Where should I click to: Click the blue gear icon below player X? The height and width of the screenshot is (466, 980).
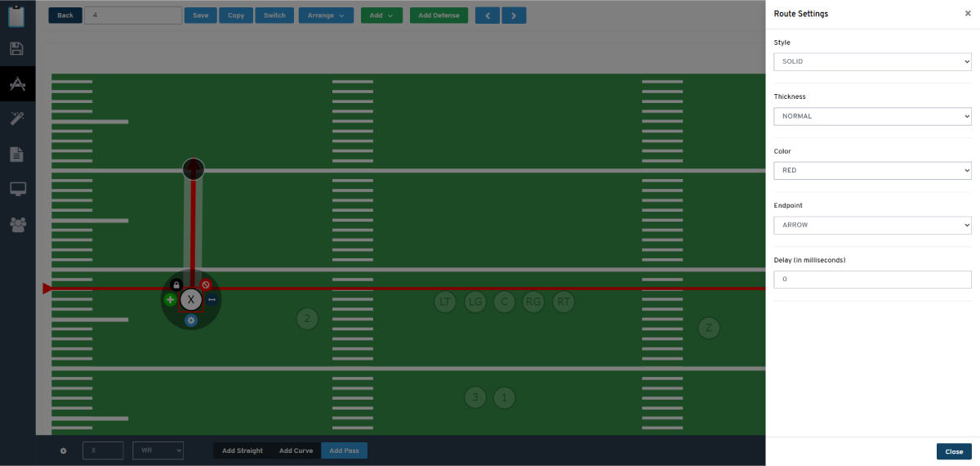(191, 320)
